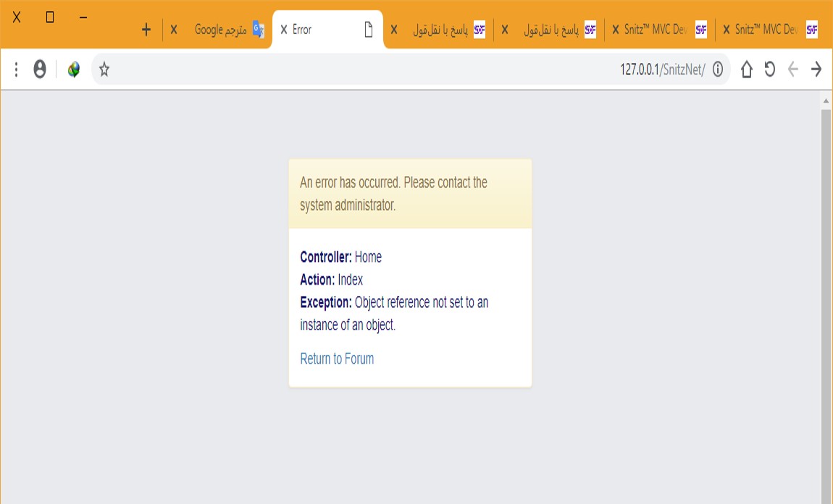The width and height of the screenshot is (833, 504).
Task: Open a new tab with plus button
Action: coord(146,30)
